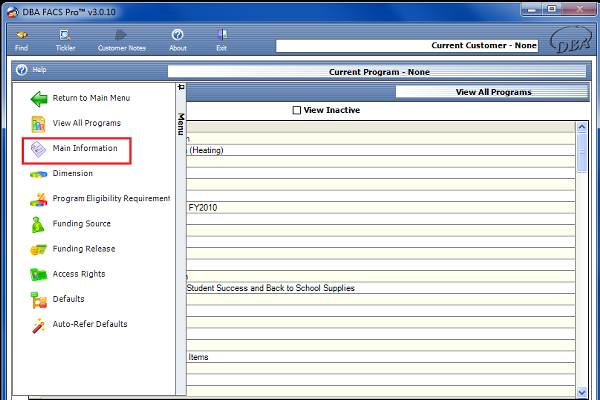Open View All Programs menu entry

click(86, 123)
